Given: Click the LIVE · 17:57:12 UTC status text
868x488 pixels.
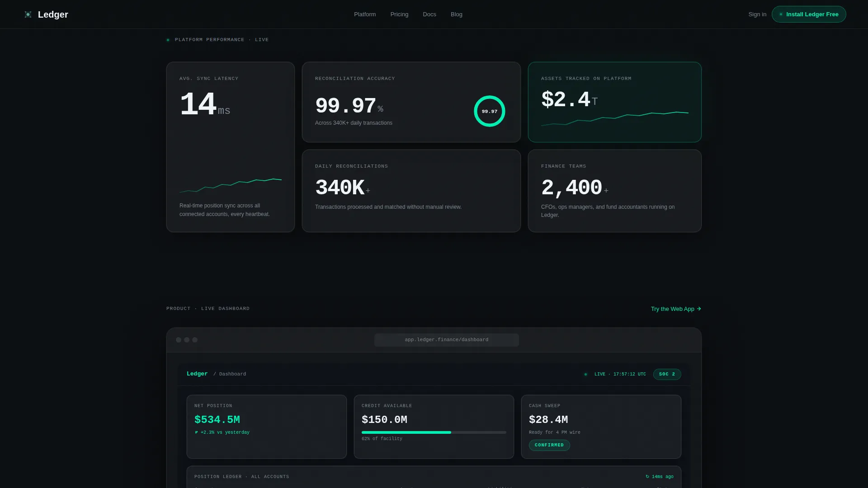Looking at the screenshot, I should 620,374.
